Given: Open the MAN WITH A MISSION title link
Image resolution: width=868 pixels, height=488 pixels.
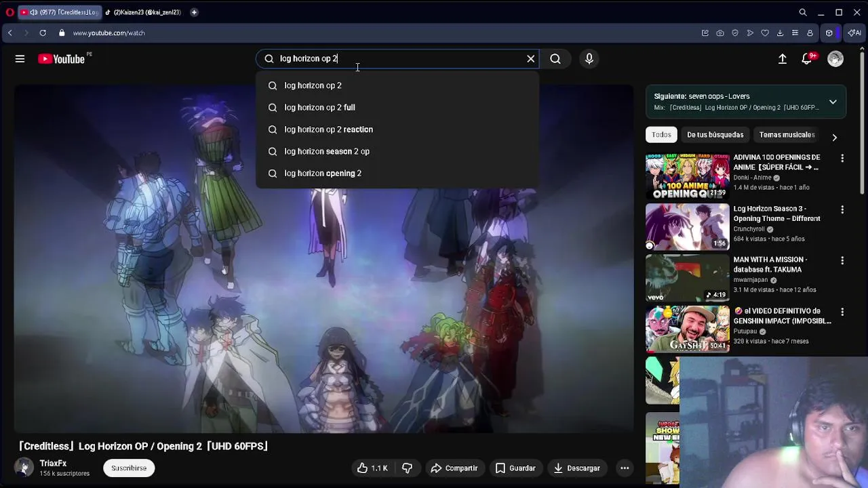Looking at the screenshot, I should [x=770, y=264].
